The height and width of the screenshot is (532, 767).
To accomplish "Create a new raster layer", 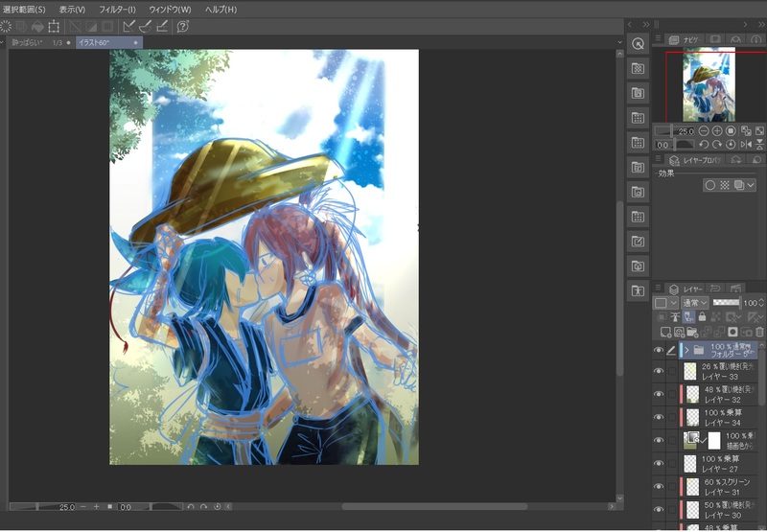I will pyautogui.click(x=665, y=333).
